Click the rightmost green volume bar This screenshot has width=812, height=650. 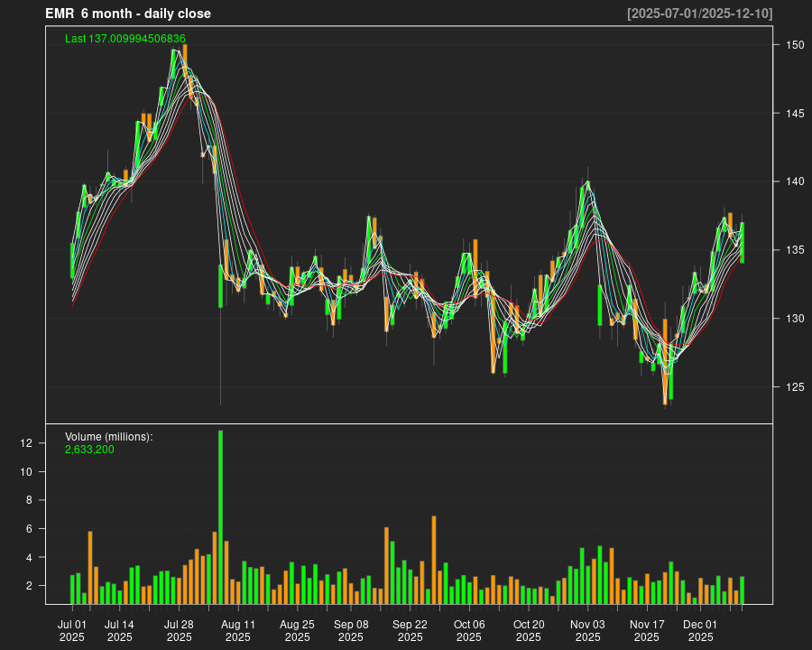[x=742, y=590]
